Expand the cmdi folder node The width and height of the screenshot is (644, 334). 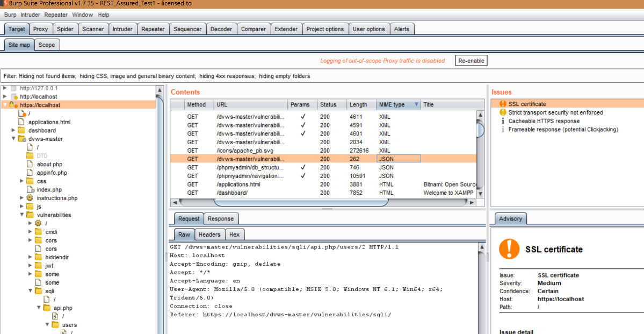pyautogui.click(x=30, y=232)
